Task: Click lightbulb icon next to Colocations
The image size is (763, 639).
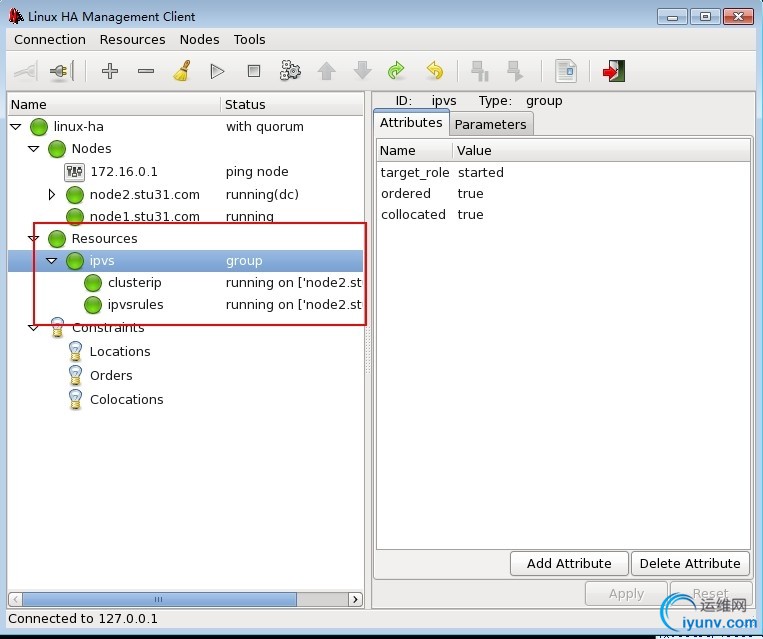Action: pos(75,399)
